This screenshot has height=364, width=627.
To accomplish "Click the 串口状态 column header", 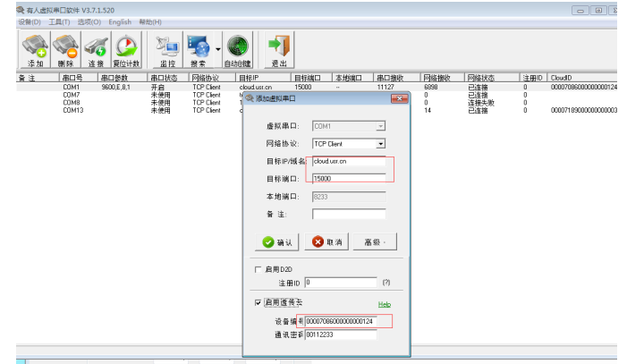I will (x=168, y=78).
